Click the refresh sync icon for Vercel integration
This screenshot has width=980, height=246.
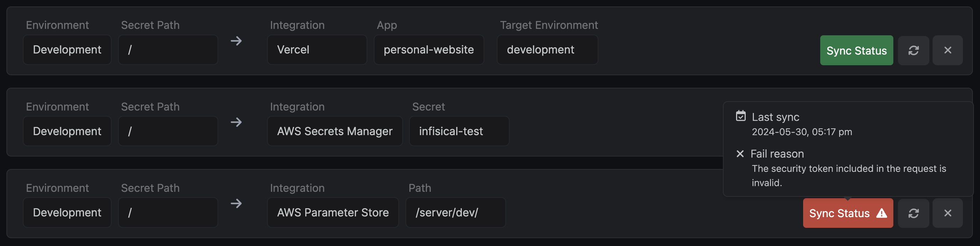(x=914, y=50)
